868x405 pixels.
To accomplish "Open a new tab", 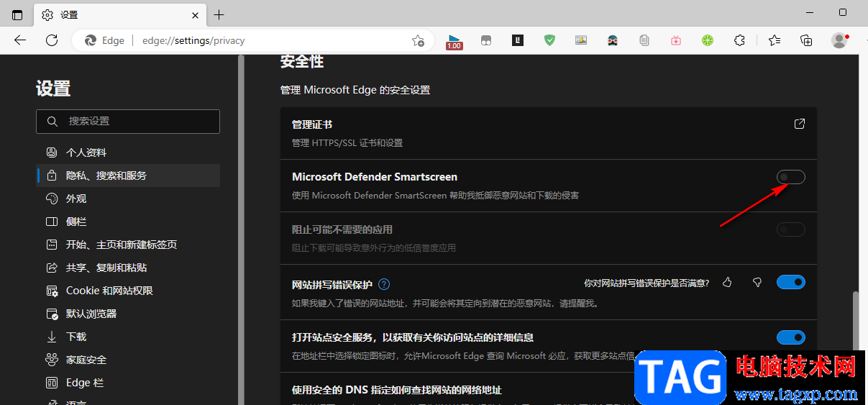I will 219,14.
